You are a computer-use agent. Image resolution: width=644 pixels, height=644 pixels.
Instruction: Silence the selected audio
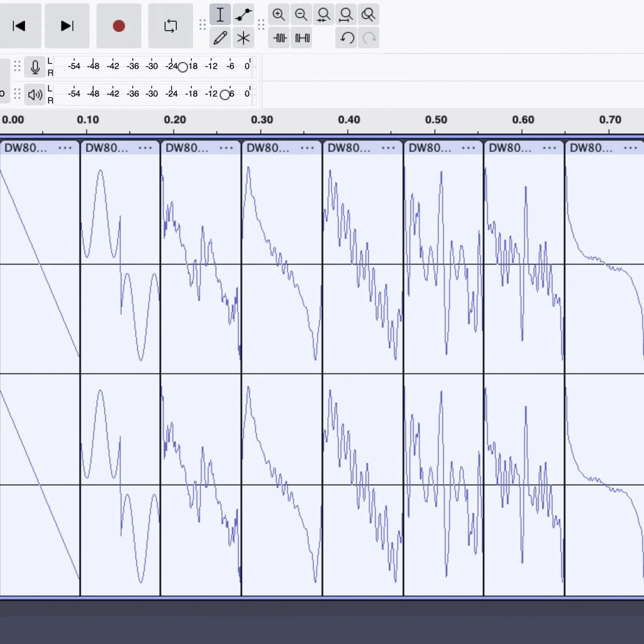301,37
